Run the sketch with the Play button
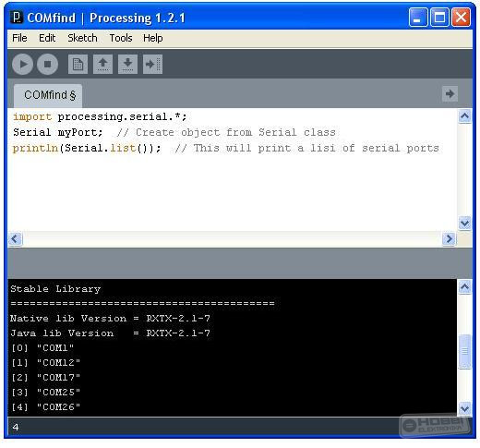 click(23, 64)
